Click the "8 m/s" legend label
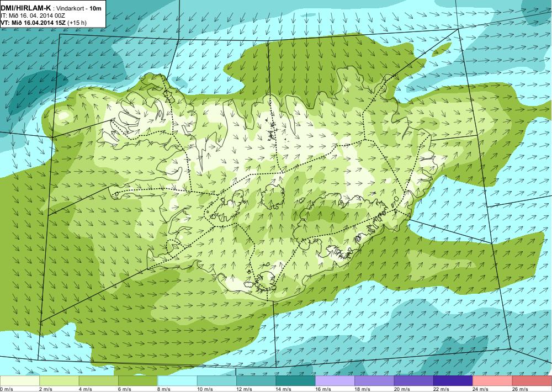 (164, 389)
